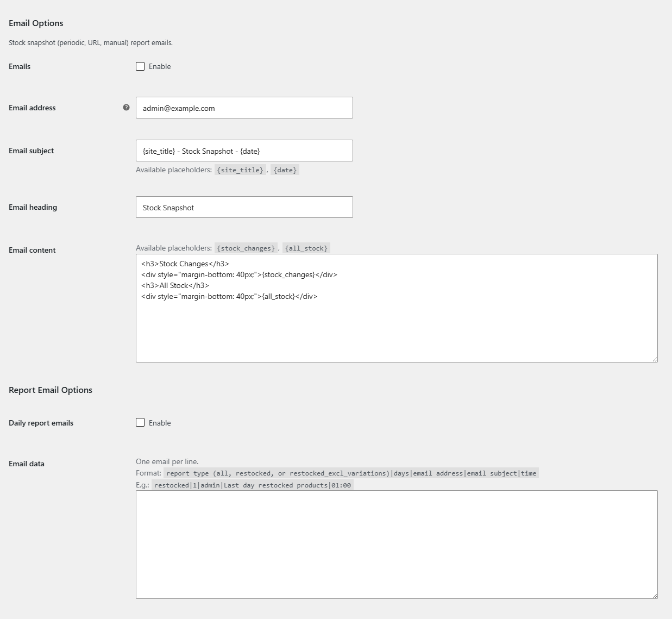Click the {stock_changes} placeholder code

tap(246, 248)
